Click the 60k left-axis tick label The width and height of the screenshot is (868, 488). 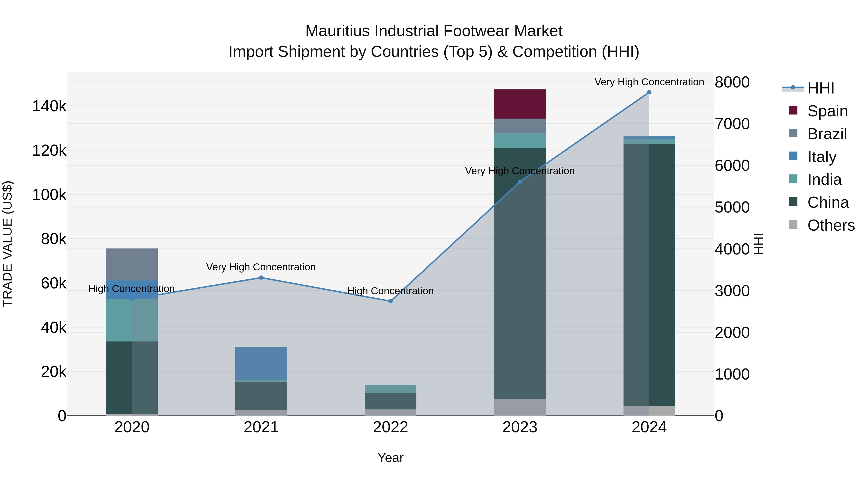pos(54,283)
